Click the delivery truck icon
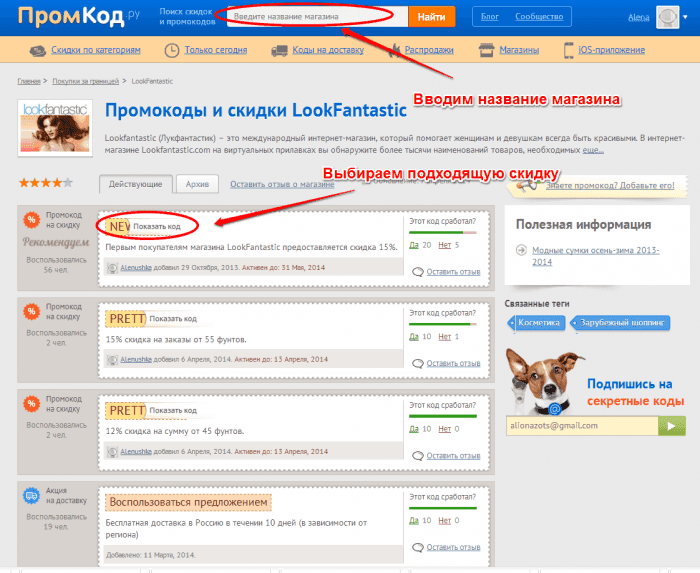Viewport: 700px width, 573px height. [x=279, y=50]
